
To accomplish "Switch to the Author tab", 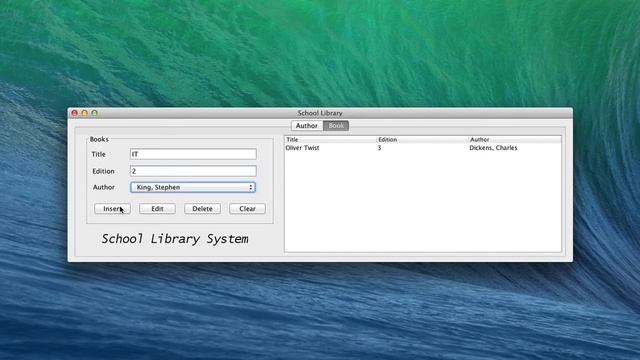I will pos(307,126).
